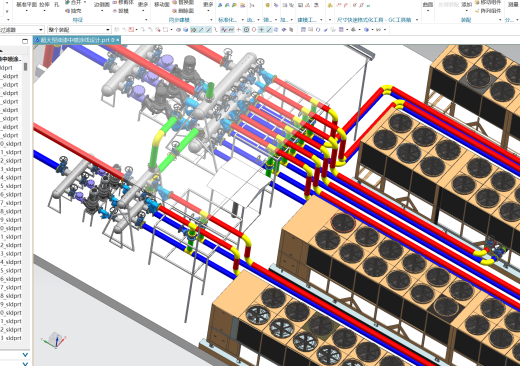Click the orthographic triad in the viewport corner

[54, 340]
